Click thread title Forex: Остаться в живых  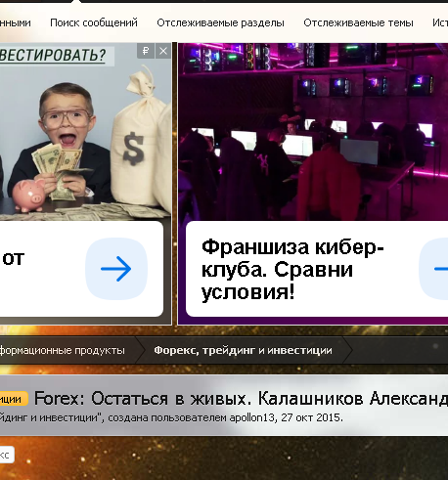(241, 398)
